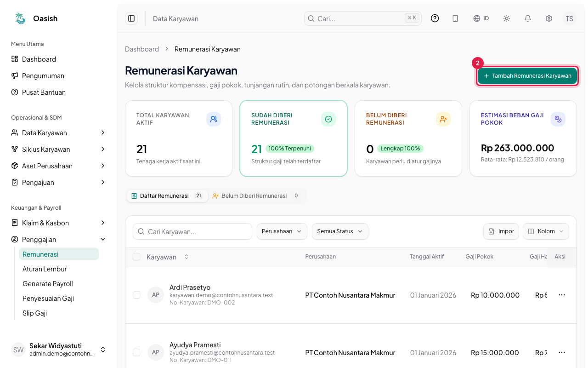Click the Oasish palm tree logo
Viewport: 588px width, 368px height.
click(20, 18)
